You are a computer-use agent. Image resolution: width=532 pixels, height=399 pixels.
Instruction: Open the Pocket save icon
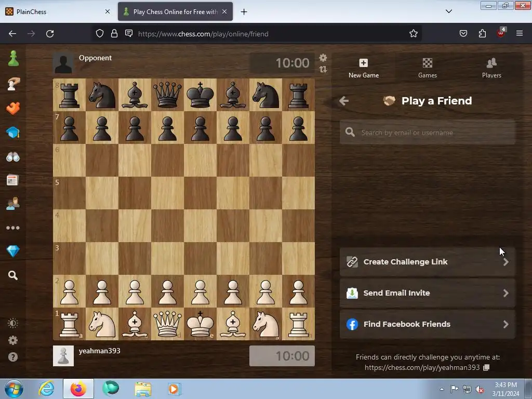463,33
